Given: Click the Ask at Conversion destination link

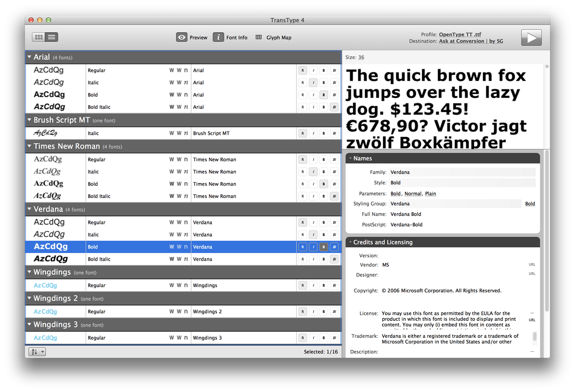Looking at the screenshot, I should click(x=461, y=41).
